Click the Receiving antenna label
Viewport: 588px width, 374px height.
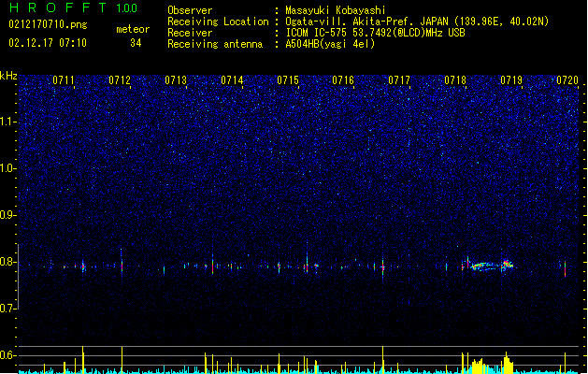(215, 44)
